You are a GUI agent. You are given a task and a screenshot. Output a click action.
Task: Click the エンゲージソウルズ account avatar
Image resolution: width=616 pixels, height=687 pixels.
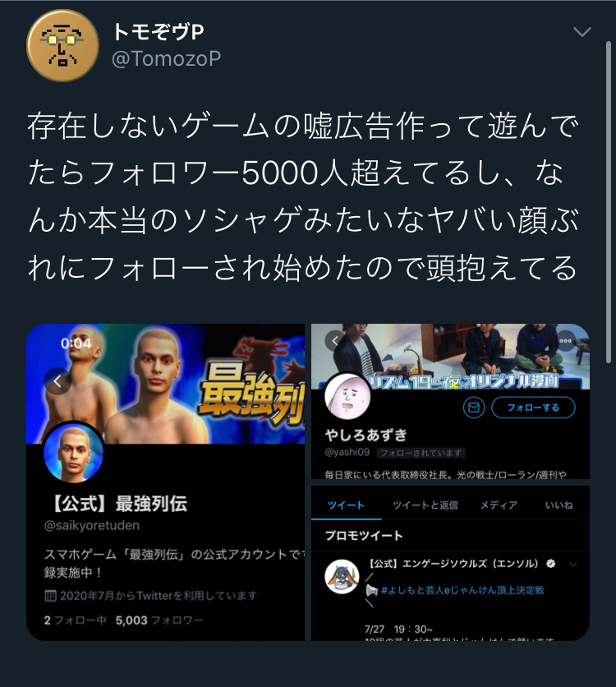(x=342, y=577)
